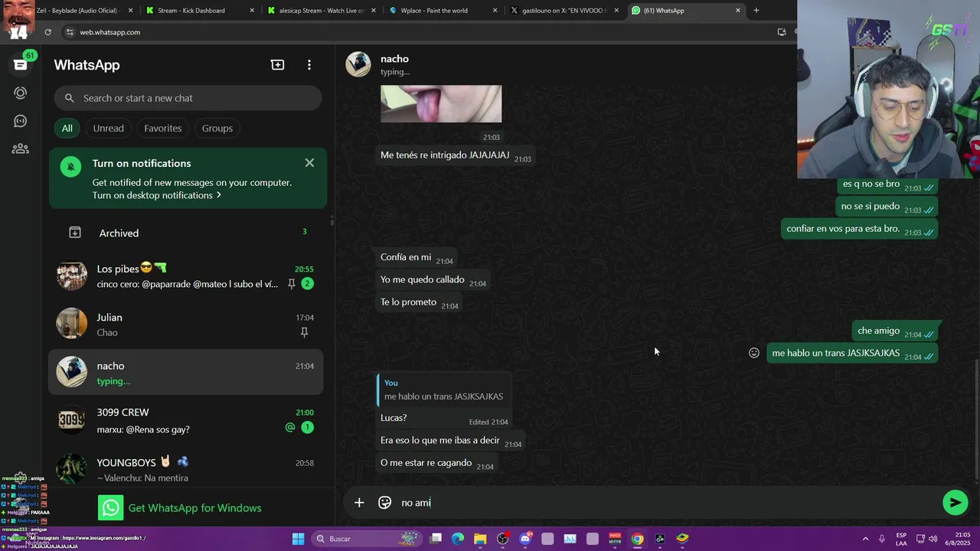The width and height of the screenshot is (980, 551).
Task: Open Discord from the taskbar
Action: pos(525,539)
